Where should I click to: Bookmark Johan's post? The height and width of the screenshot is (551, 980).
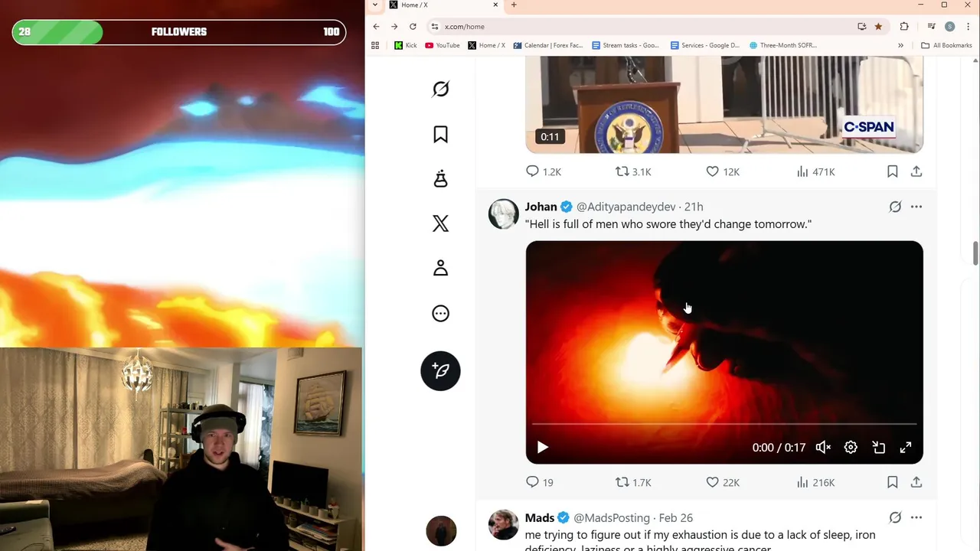click(x=892, y=482)
